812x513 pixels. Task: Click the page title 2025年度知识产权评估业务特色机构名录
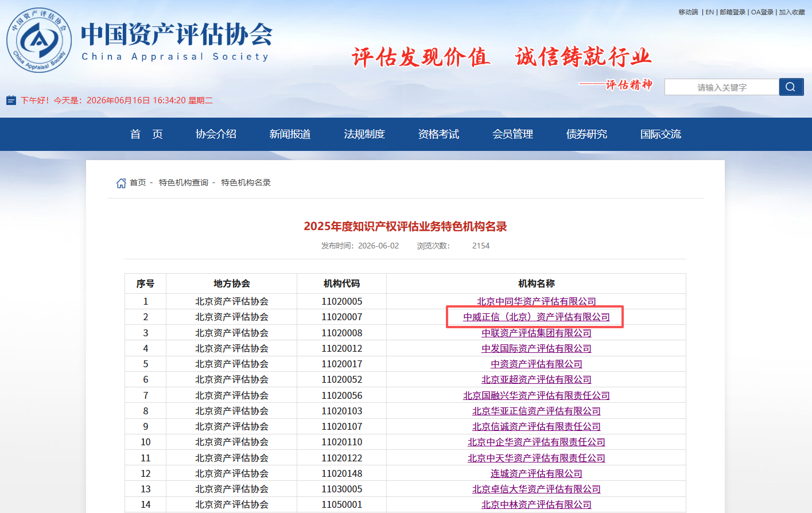(405, 227)
